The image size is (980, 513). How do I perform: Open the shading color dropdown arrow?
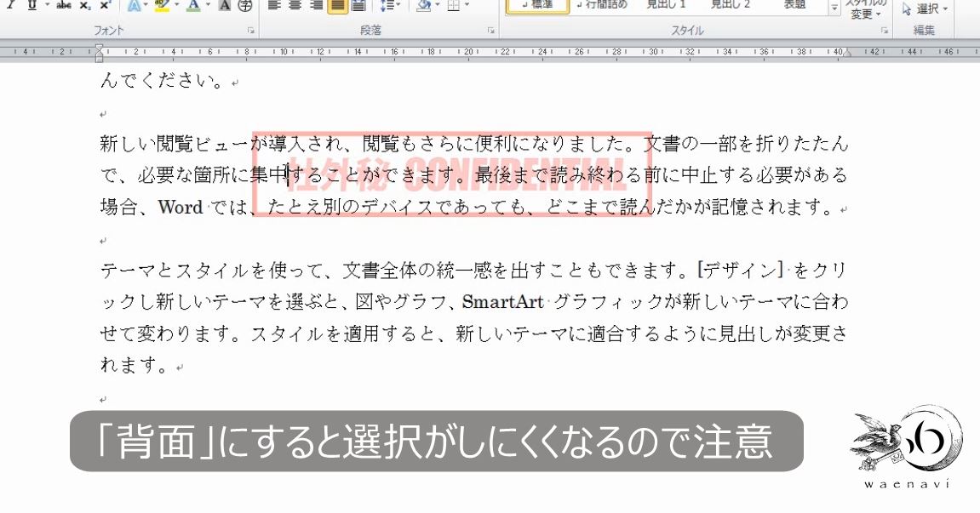[438, 5]
